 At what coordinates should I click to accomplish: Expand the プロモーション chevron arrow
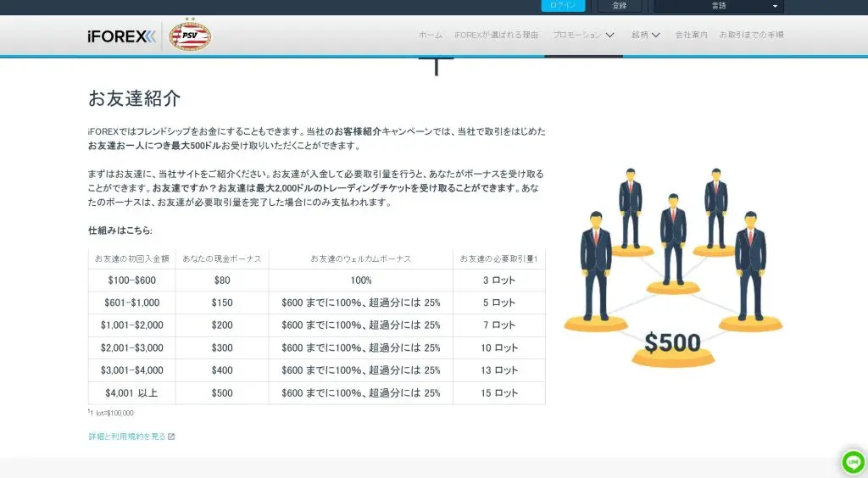click(610, 36)
